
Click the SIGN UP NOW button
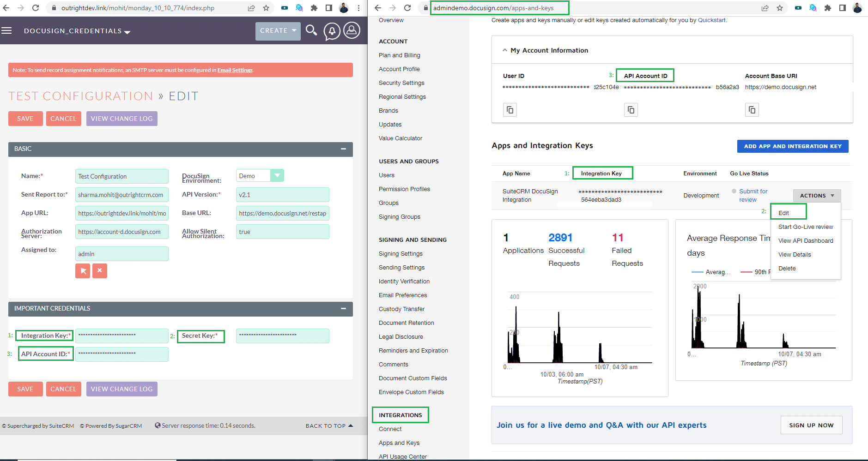click(x=811, y=425)
